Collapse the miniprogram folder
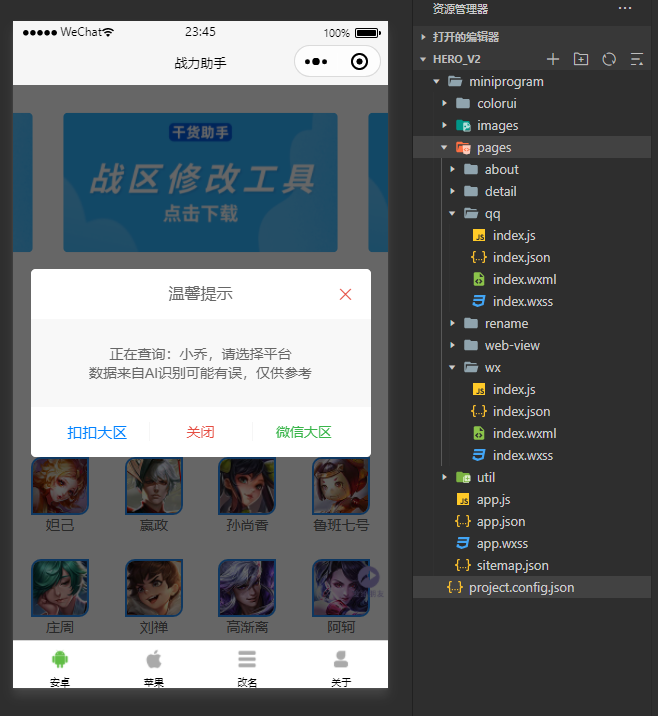The height and width of the screenshot is (716, 658). click(532, 82)
